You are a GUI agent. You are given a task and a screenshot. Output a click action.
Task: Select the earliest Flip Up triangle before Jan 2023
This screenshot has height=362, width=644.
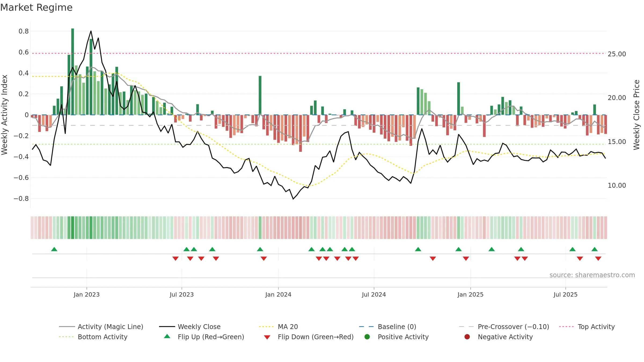pos(54,249)
